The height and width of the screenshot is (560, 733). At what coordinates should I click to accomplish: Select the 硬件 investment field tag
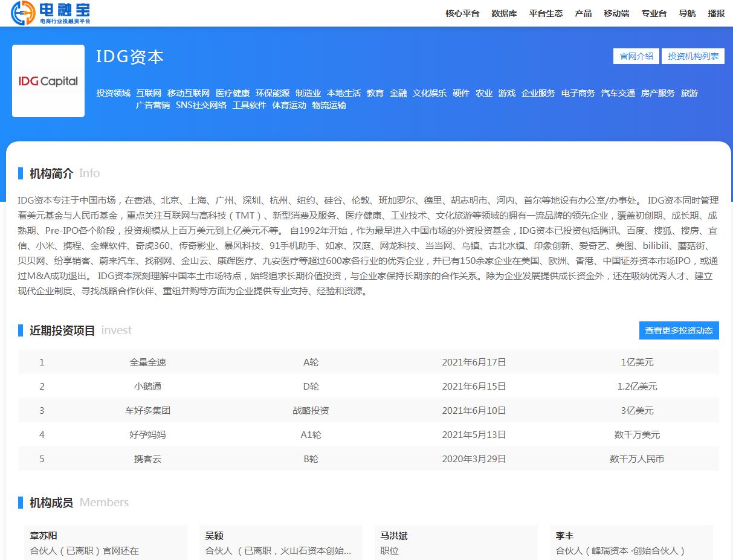tap(461, 93)
